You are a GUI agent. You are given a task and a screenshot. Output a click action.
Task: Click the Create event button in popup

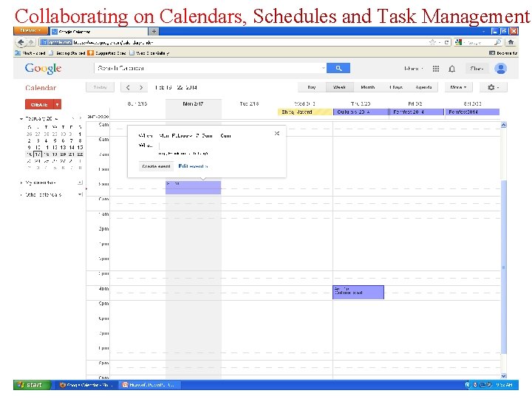click(x=156, y=166)
